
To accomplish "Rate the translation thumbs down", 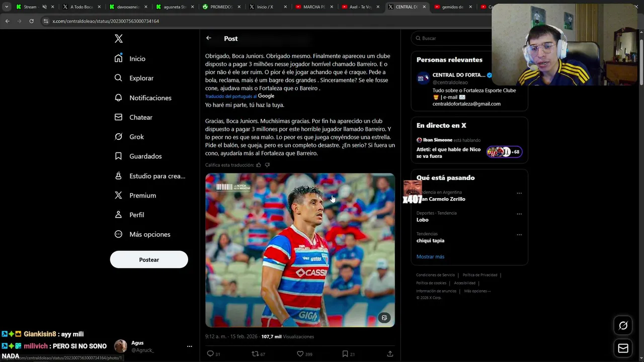I will tap(267, 165).
